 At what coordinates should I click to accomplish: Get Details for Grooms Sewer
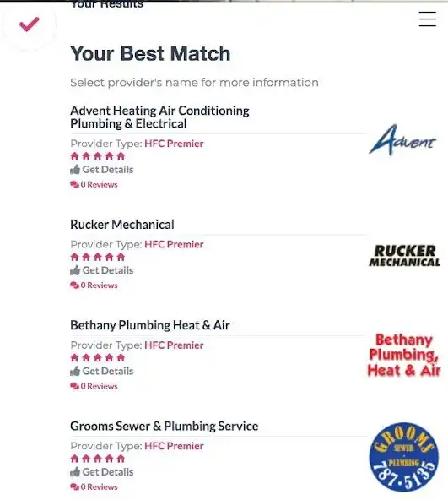pyautogui.click(x=101, y=471)
